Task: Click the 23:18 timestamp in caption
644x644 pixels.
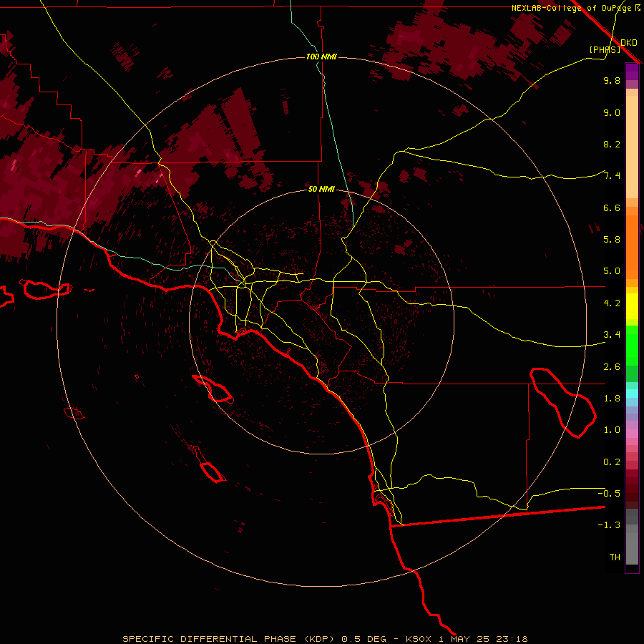Action: pyautogui.click(x=512, y=639)
